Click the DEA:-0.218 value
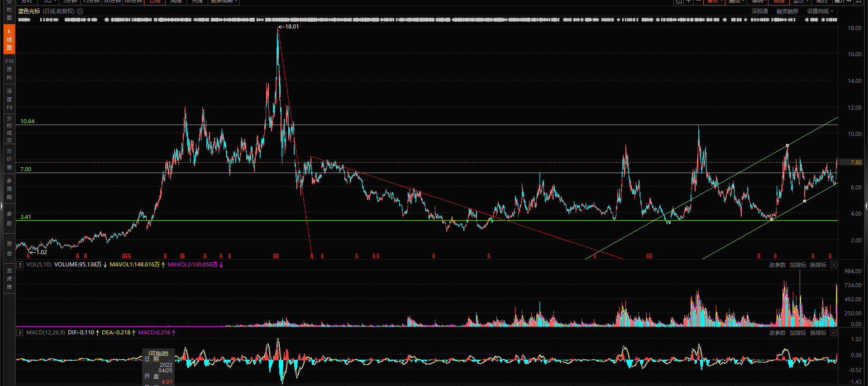Image resolution: width=868 pixels, height=386 pixels. point(116,333)
